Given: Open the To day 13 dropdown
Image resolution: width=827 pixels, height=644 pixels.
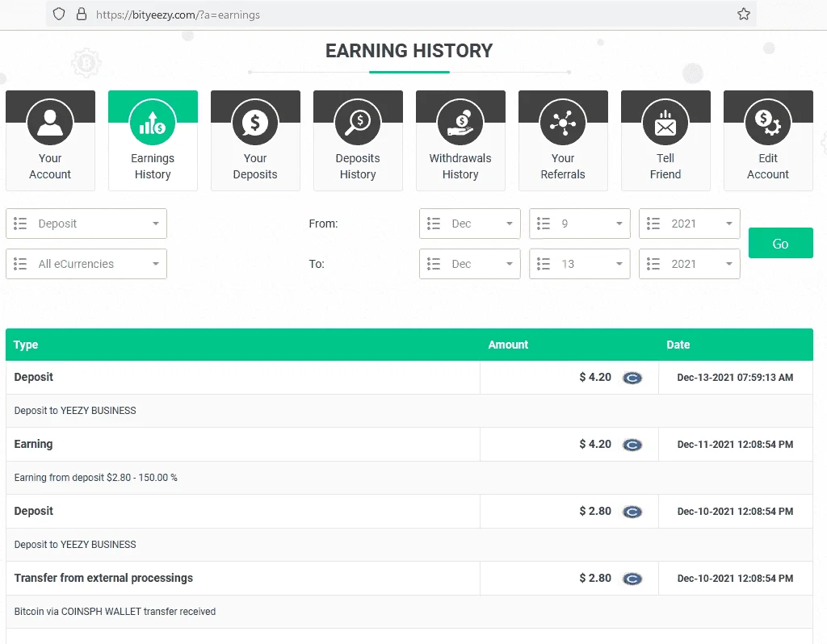Looking at the screenshot, I should pyautogui.click(x=580, y=264).
